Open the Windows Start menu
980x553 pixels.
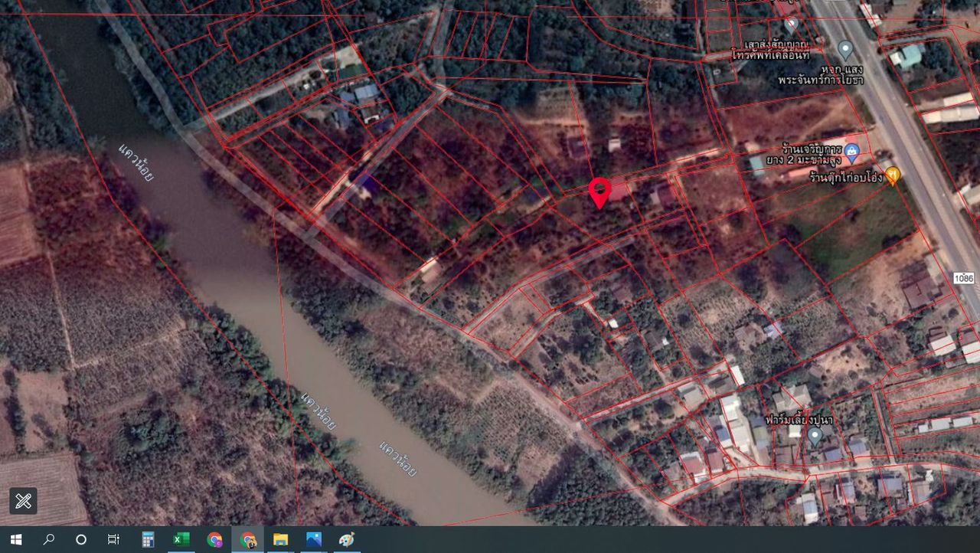[x=15, y=540]
